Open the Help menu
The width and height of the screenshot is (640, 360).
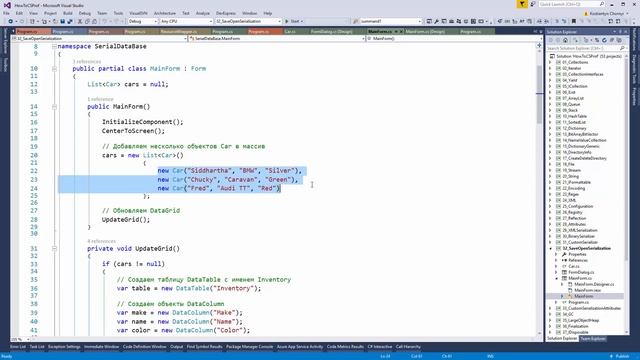click(x=268, y=13)
